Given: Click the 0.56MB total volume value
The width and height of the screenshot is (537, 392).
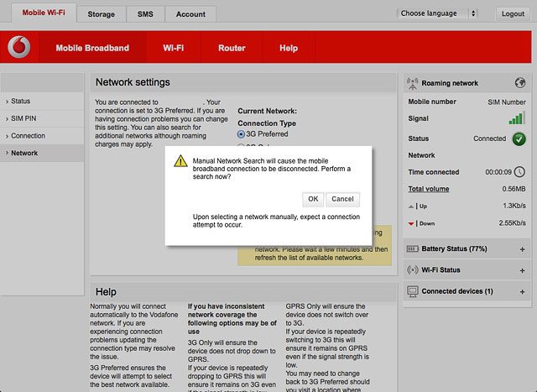Looking at the screenshot, I should [514, 189].
